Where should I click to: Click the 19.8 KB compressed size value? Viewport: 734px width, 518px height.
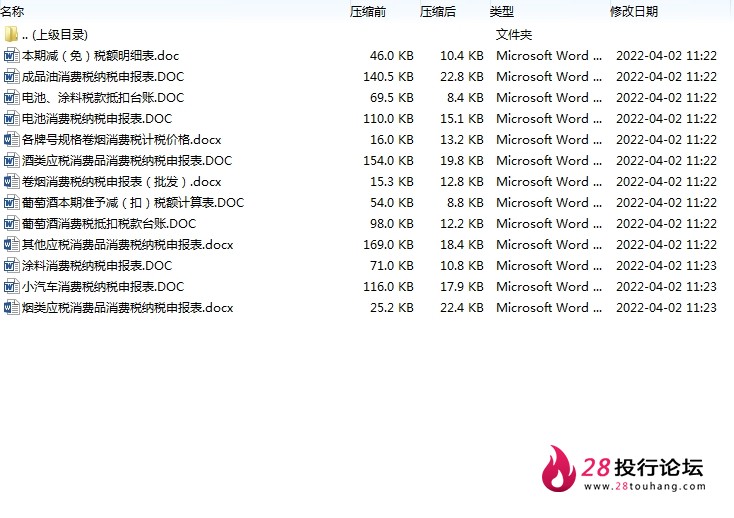pos(462,161)
